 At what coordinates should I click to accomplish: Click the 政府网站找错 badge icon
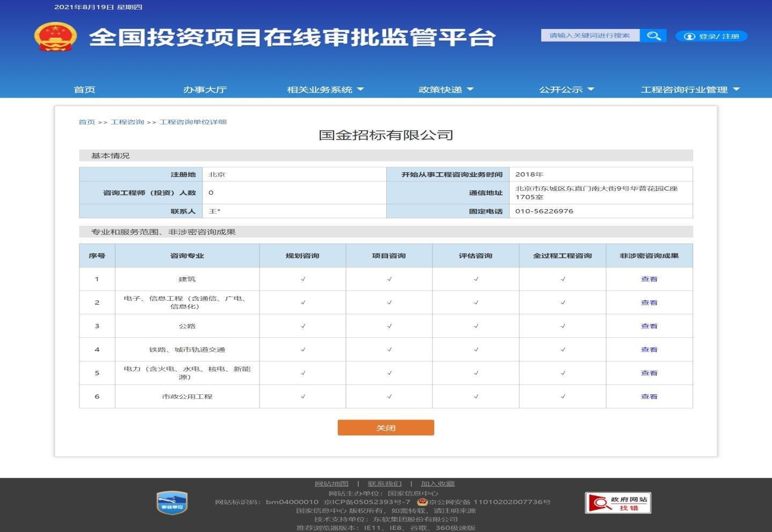(617, 503)
